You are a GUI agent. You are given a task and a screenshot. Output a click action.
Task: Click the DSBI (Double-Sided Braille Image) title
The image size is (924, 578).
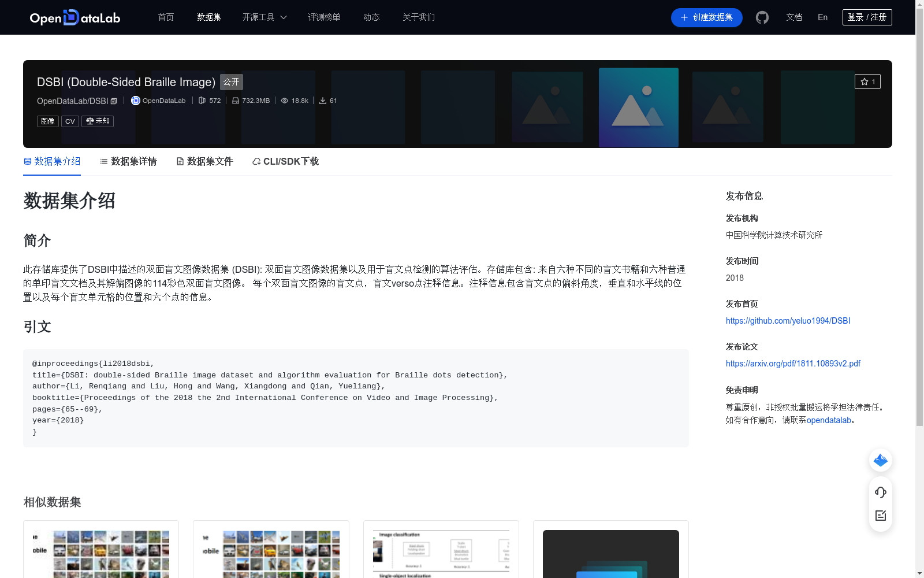click(x=126, y=82)
